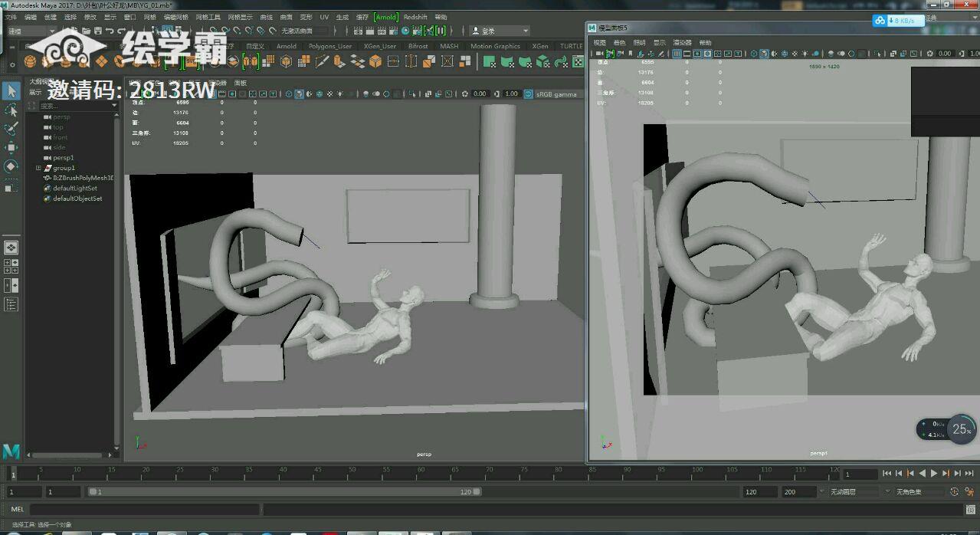Screen dimensions: 980x535
Task: Go to start of playback range
Action: pyautogui.click(x=887, y=474)
